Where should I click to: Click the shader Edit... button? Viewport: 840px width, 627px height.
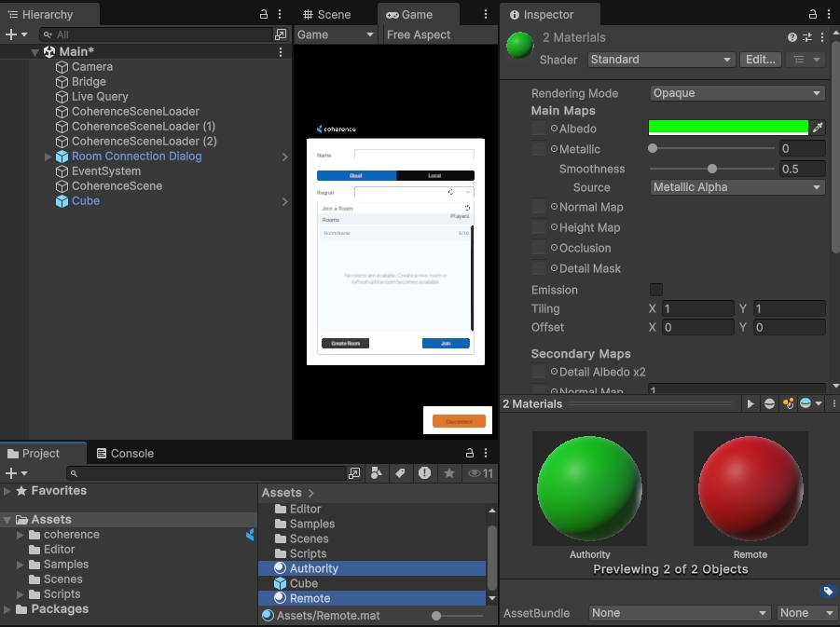760,60
